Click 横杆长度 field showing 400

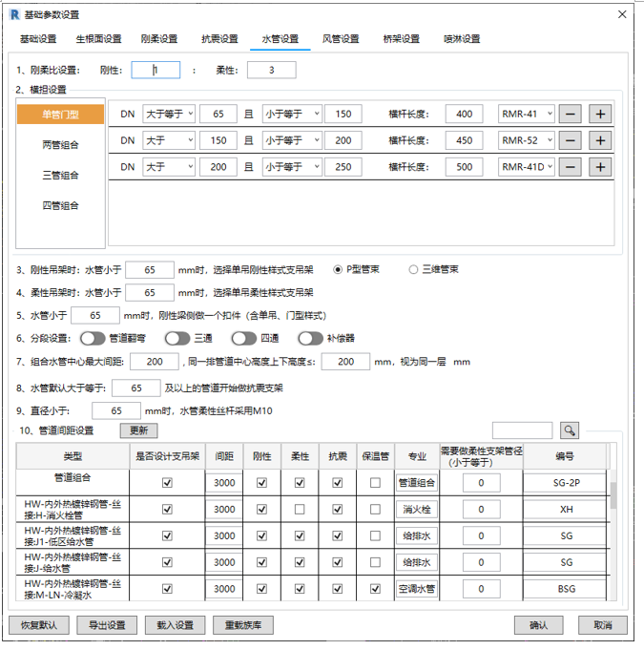[464, 114]
